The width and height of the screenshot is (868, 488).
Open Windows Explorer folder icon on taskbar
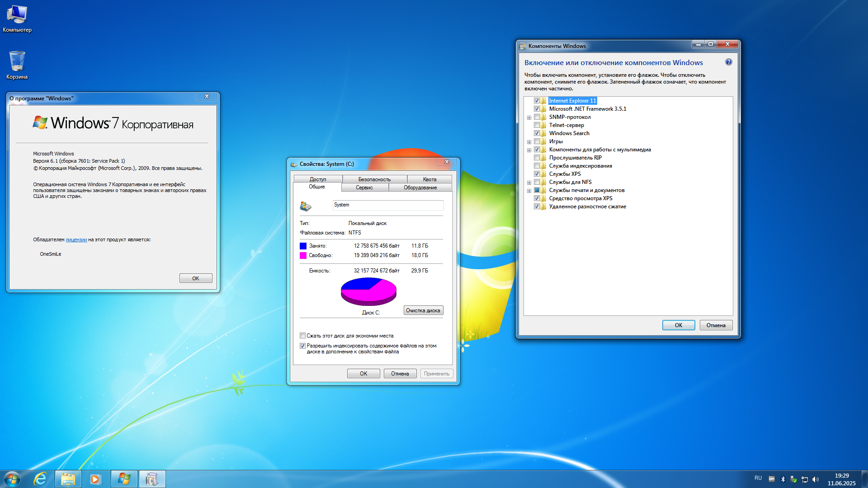tap(68, 479)
